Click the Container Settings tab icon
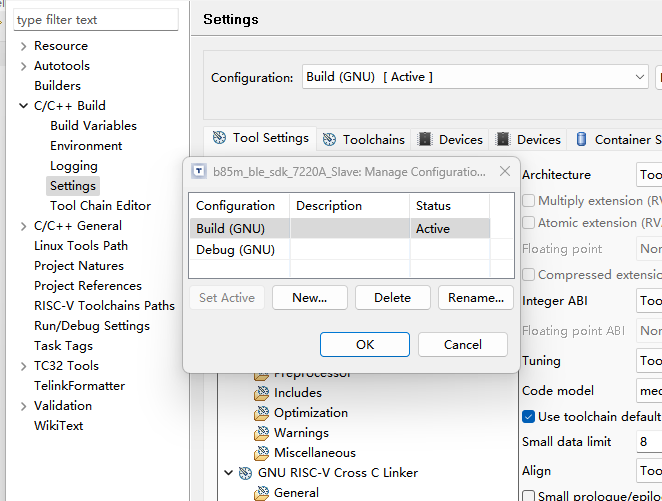This screenshot has width=662, height=501. click(x=581, y=139)
